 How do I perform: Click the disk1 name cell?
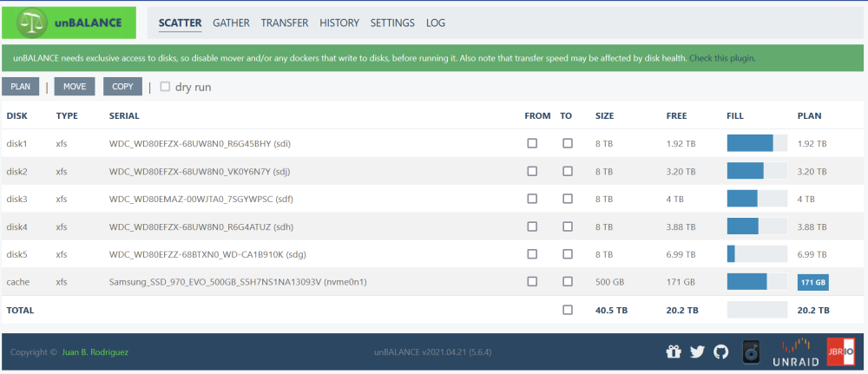click(x=17, y=144)
